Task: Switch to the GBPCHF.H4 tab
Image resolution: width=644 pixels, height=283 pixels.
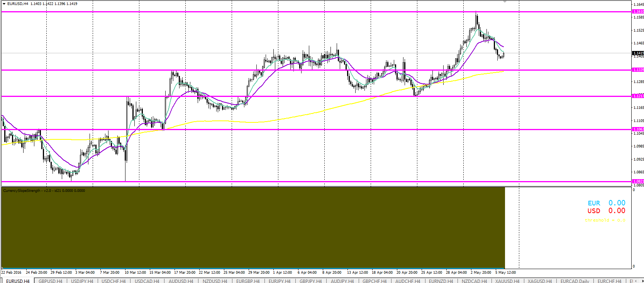Action: [375, 281]
